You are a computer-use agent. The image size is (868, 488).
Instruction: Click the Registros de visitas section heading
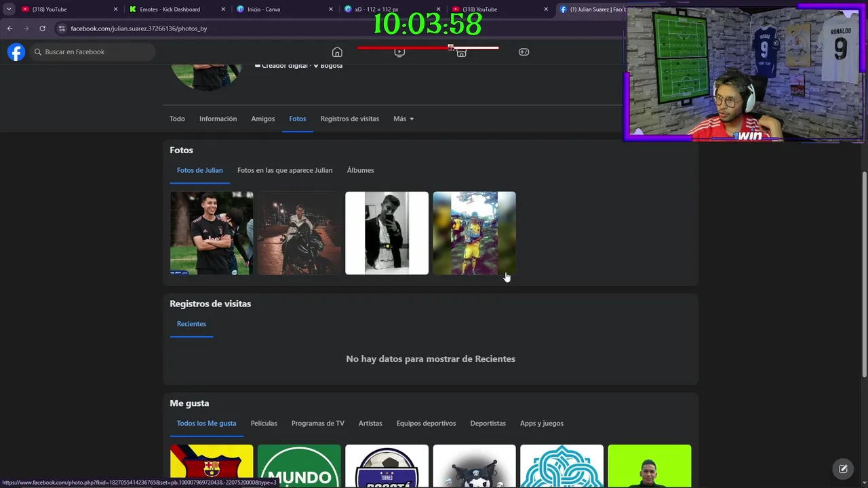210,304
